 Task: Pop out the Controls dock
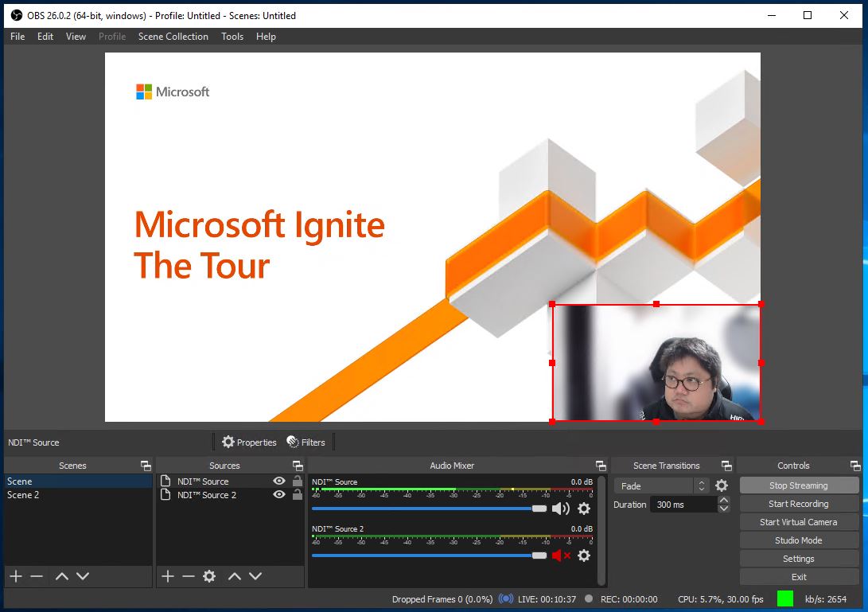[855, 466]
